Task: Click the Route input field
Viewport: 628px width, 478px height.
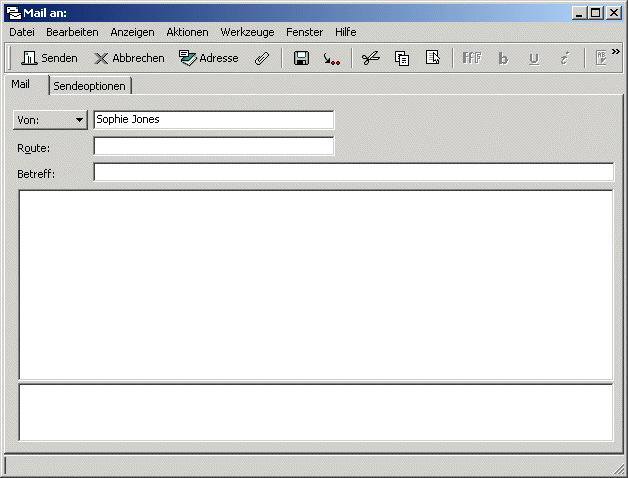Action: [213, 146]
